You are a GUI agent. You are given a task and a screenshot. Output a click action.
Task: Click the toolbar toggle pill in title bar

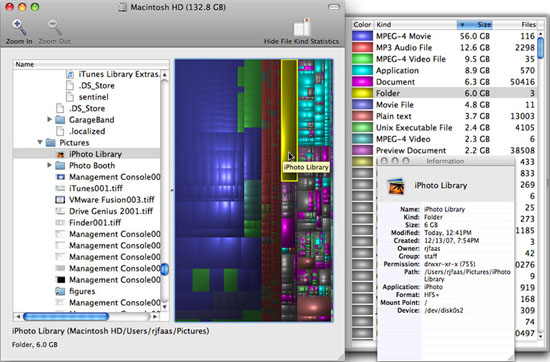[x=334, y=7]
